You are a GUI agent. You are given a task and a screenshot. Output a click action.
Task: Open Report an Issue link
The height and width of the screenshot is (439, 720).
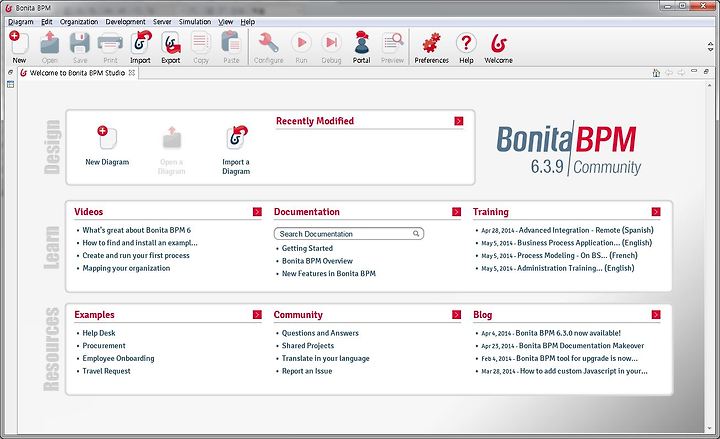pos(307,371)
